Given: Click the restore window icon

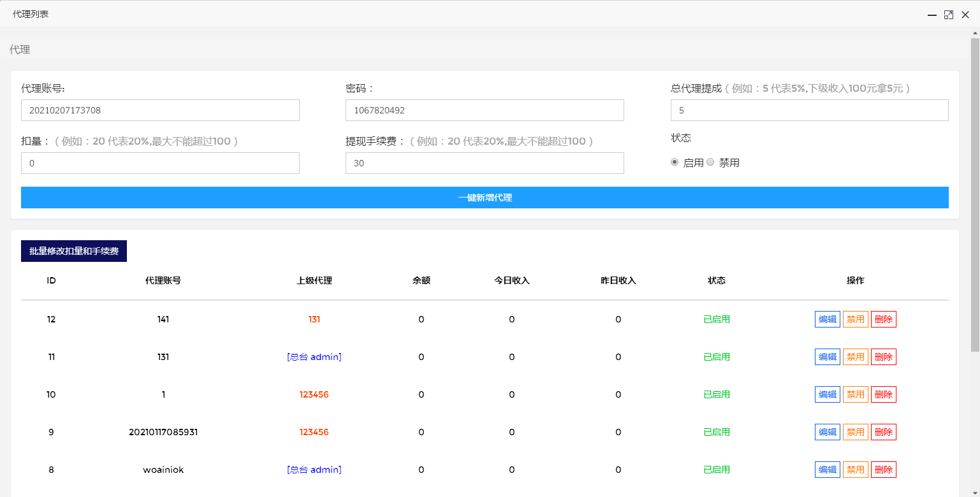Looking at the screenshot, I should 948,14.
